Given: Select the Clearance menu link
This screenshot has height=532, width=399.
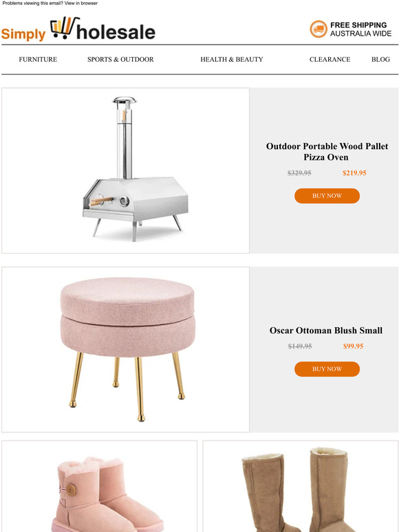Looking at the screenshot, I should coord(330,59).
